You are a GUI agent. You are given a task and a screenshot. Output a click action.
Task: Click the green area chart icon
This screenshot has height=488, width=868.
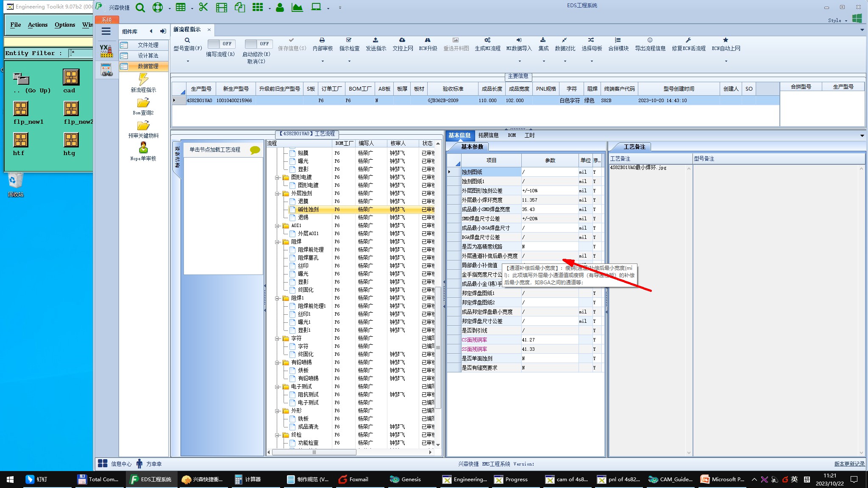(297, 7)
